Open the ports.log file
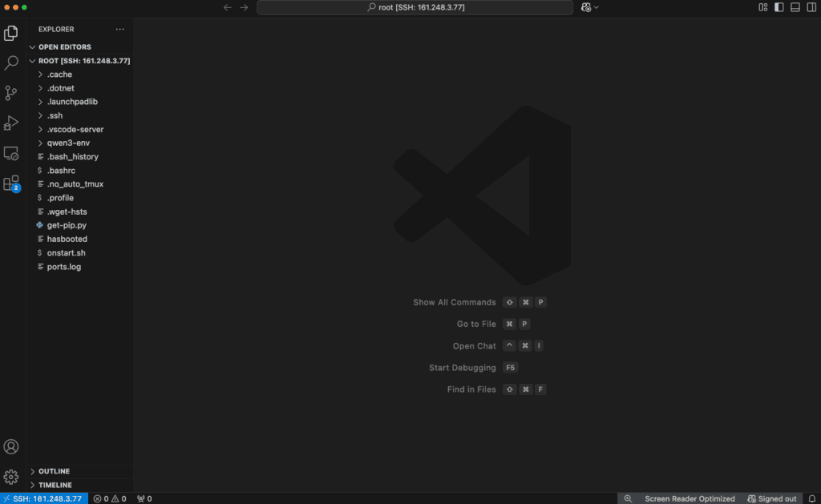 79,266
